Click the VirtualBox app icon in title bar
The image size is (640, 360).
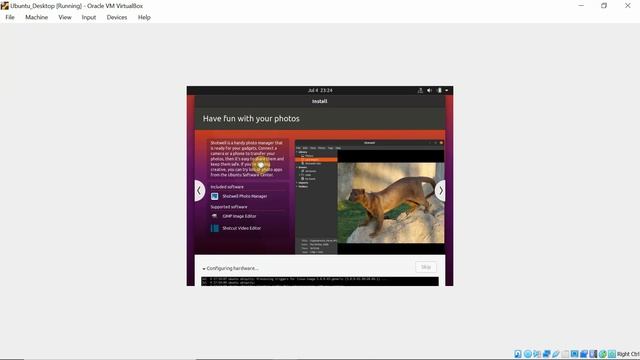(4, 6)
